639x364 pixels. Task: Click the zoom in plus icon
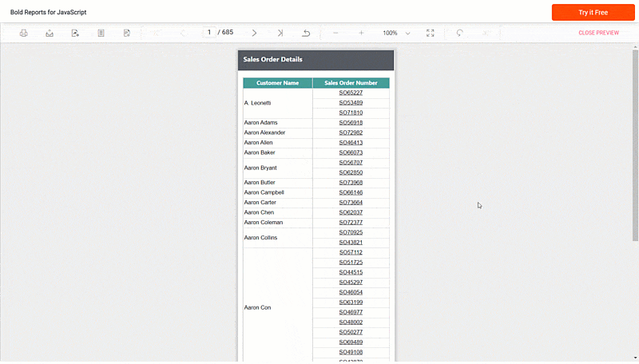pyautogui.click(x=361, y=33)
